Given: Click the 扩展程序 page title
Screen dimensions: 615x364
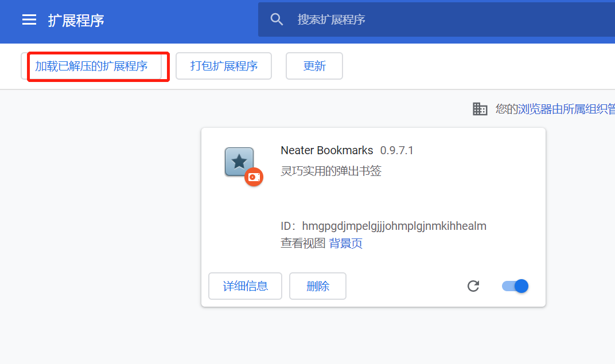Looking at the screenshot, I should pos(76,21).
